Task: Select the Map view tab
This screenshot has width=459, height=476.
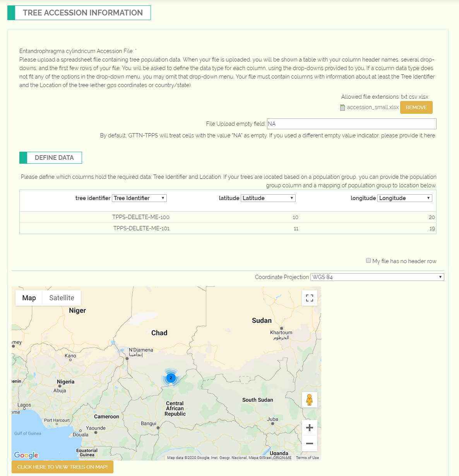Action: [x=29, y=298]
